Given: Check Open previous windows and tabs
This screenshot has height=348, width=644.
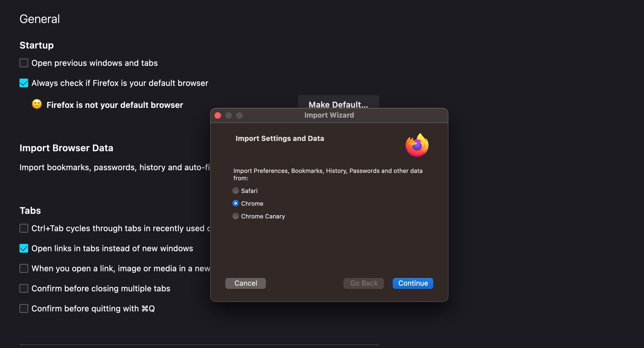Looking at the screenshot, I should point(24,63).
